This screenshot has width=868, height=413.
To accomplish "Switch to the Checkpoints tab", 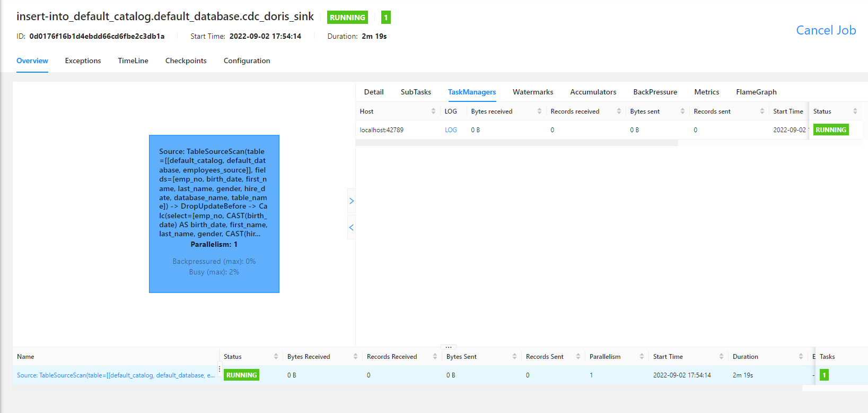I will point(186,61).
